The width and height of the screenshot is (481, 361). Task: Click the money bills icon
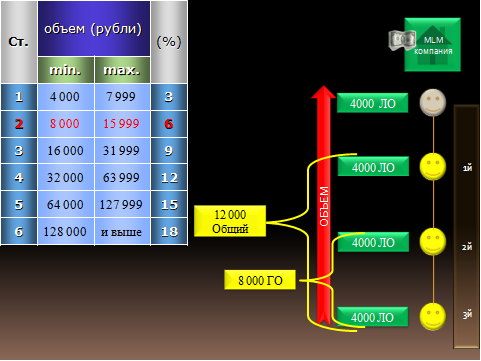[x=402, y=40]
